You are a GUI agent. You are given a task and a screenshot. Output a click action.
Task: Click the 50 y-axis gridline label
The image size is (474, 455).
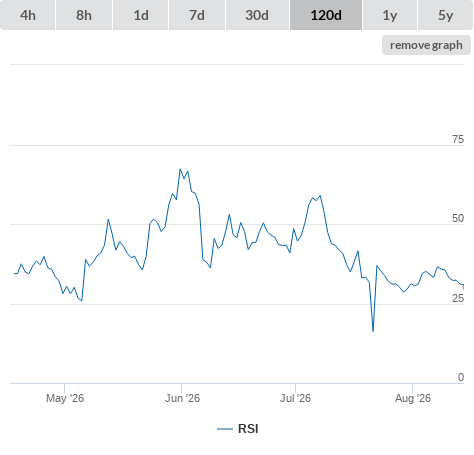pyautogui.click(x=458, y=218)
